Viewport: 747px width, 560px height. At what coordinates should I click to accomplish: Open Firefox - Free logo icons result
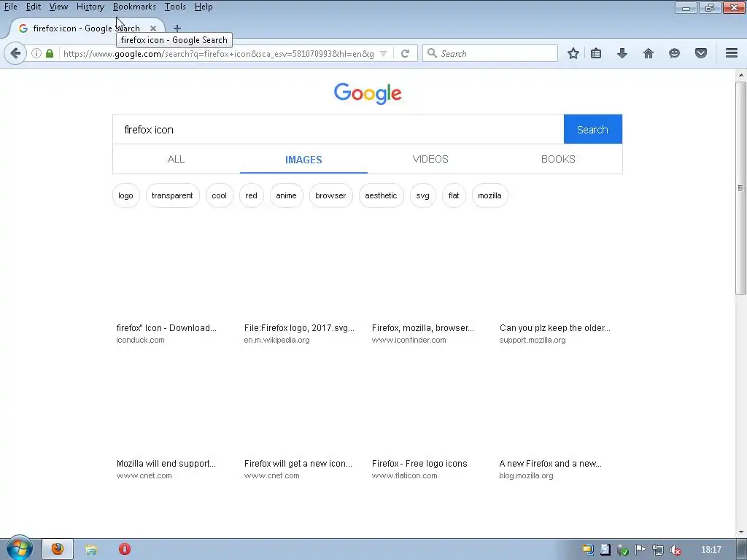pos(419,464)
